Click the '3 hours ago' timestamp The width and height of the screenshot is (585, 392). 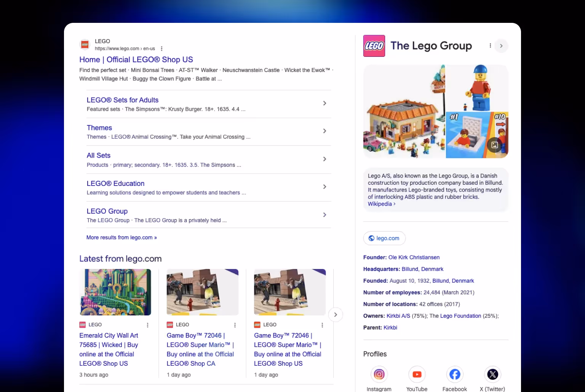tap(94, 375)
